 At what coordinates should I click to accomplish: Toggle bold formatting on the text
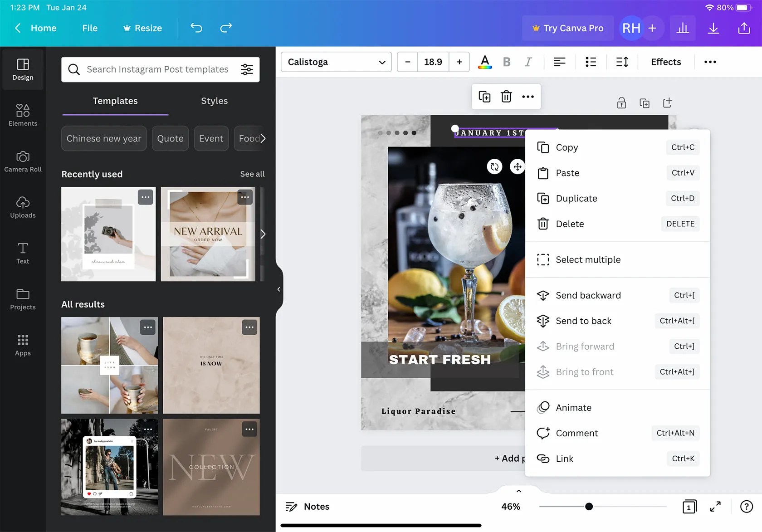point(507,62)
